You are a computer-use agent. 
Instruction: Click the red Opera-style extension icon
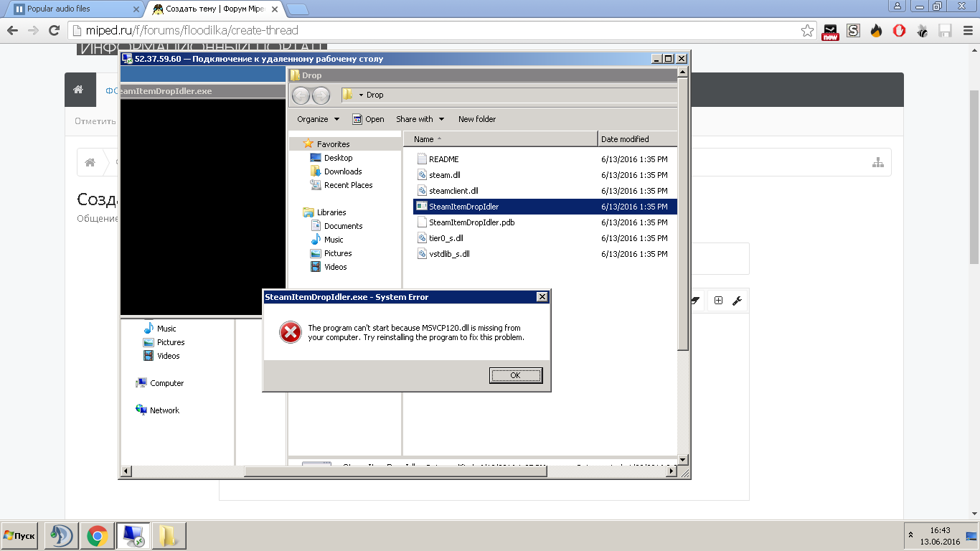click(899, 31)
